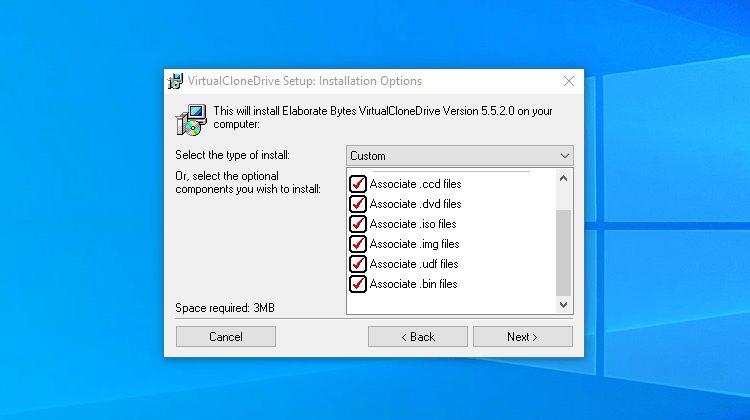Viewport: 750px width, 420px height.
Task: Click the components list scroll-down arrow
Action: pyautogui.click(x=563, y=305)
